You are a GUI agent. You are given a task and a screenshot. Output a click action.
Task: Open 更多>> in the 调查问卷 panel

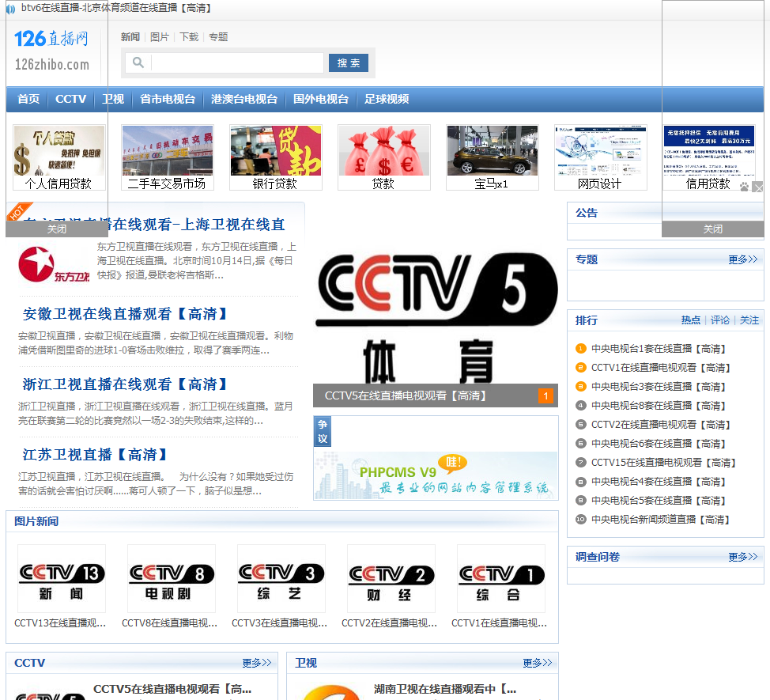742,557
